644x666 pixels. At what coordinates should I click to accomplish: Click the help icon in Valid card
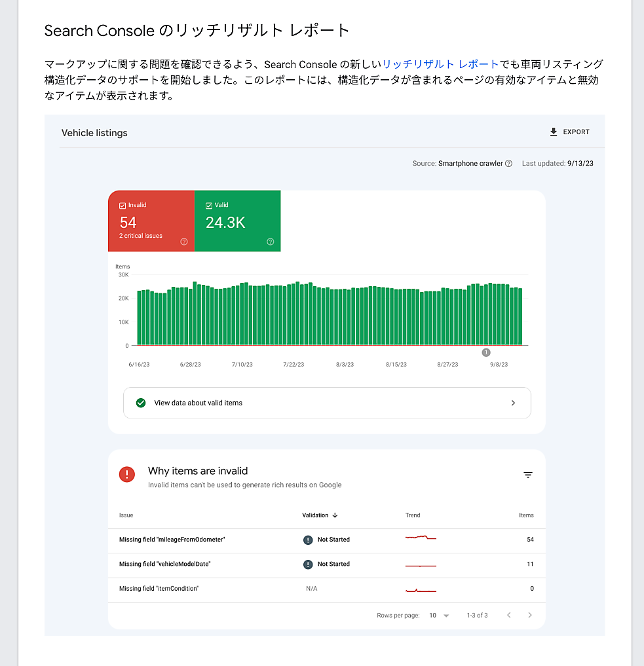(x=271, y=242)
